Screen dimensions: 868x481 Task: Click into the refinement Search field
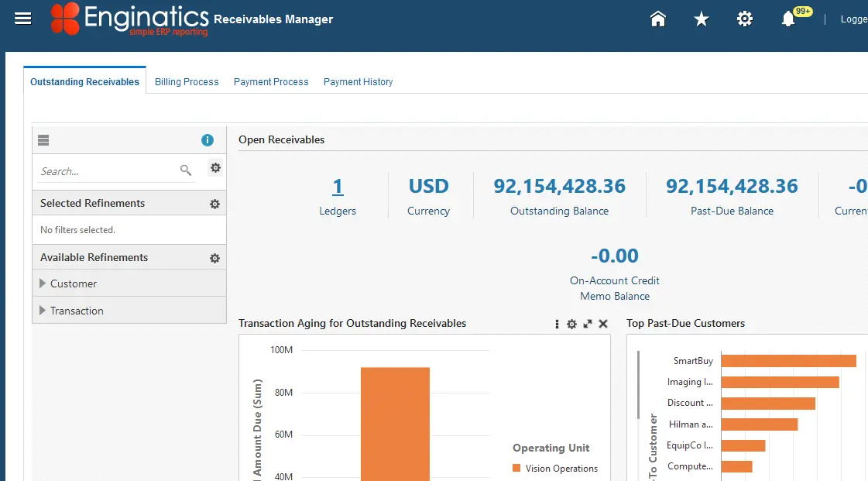(105, 171)
